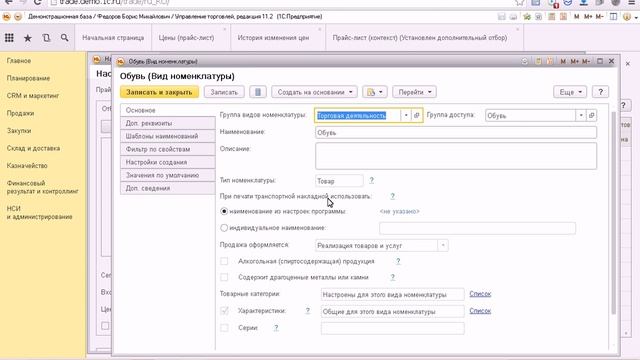Open the Перейти dropdown
This screenshot has height=360, width=640.
click(414, 92)
